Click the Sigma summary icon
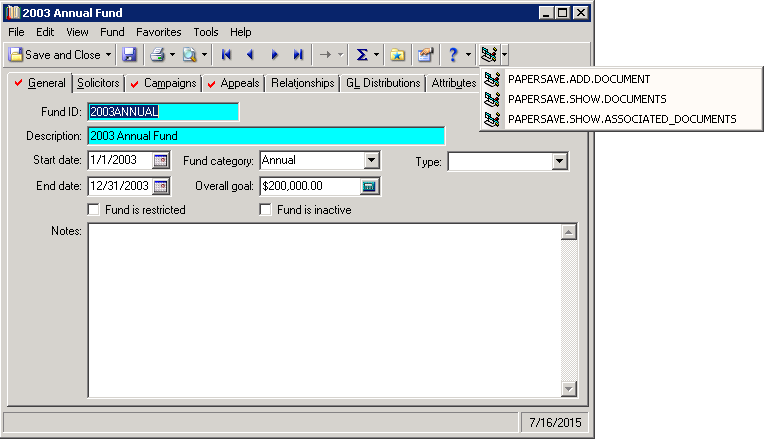The width and height of the screenshot is (764, 439). [x=362, y=55]
